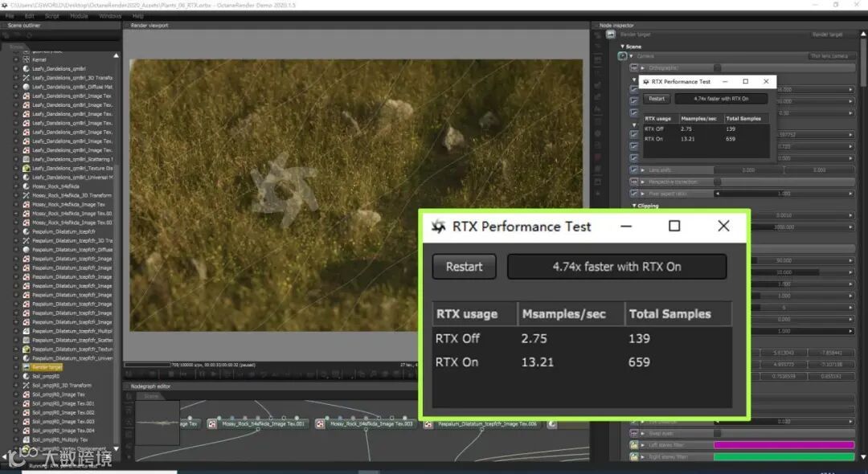Click the Paspalum_Dilatatum_tcepfcfr material icon
The height and width of the screenshot is (474, 868).
[26, 231]
